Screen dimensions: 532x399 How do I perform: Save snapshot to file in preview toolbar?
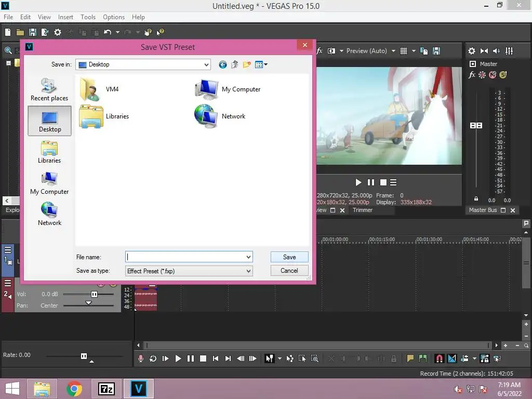click(436, 51)
